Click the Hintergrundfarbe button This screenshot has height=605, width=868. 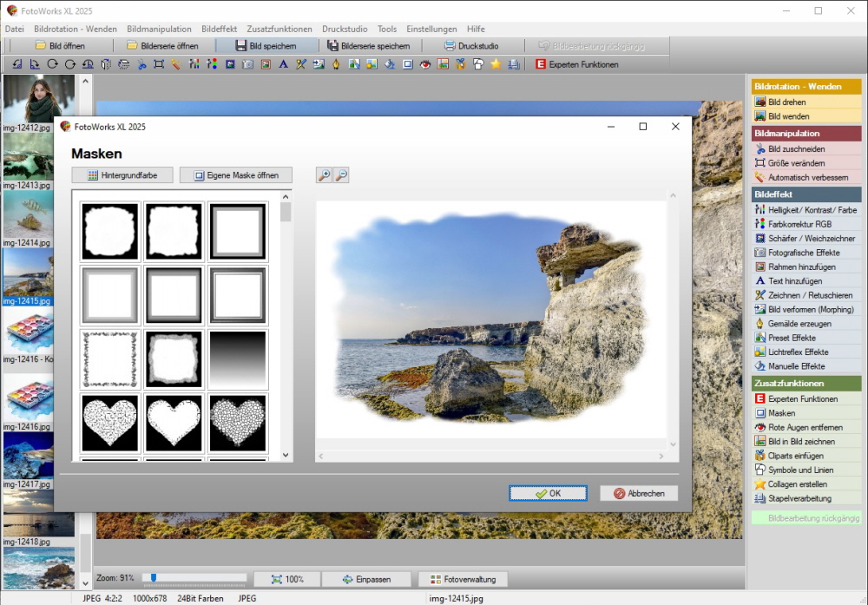(x=122, y=175)
